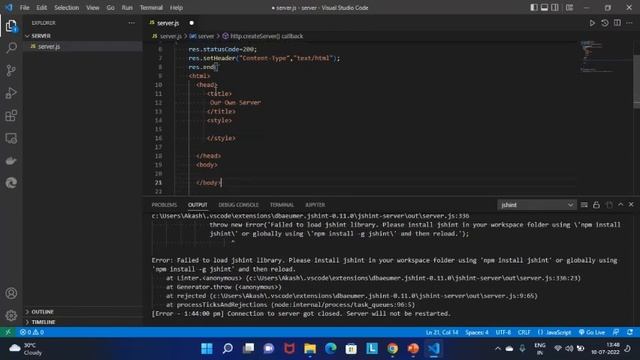Open the Run menu
Viewport: 640px width, 360px height.
[127, 8]
